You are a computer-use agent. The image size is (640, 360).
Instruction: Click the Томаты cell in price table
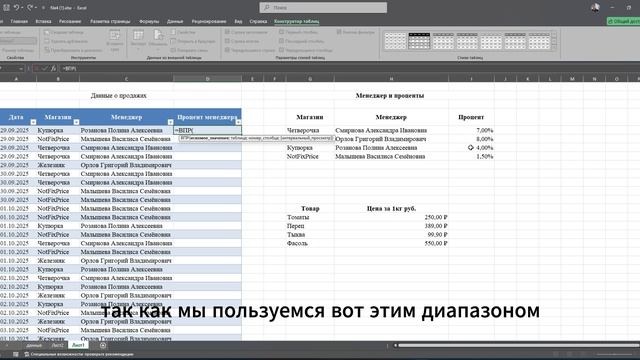[310, 217]
